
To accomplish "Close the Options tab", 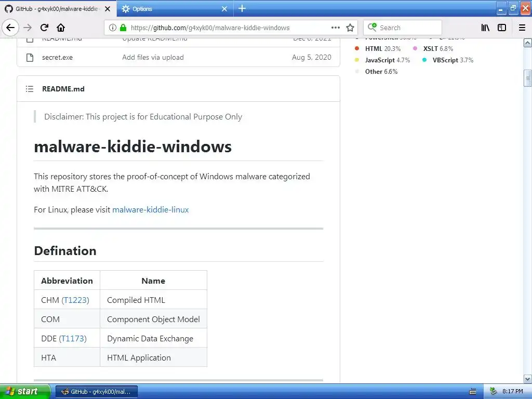I will (x=224, y=9).
